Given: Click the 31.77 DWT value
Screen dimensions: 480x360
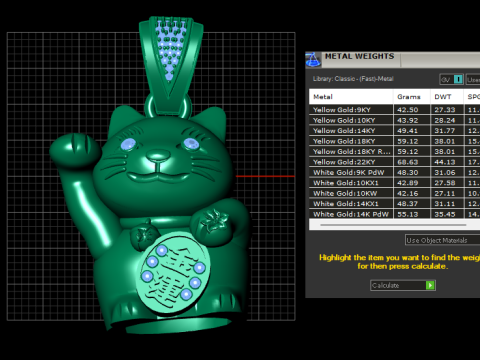Looking at the screenshot, I should [444, 131].
